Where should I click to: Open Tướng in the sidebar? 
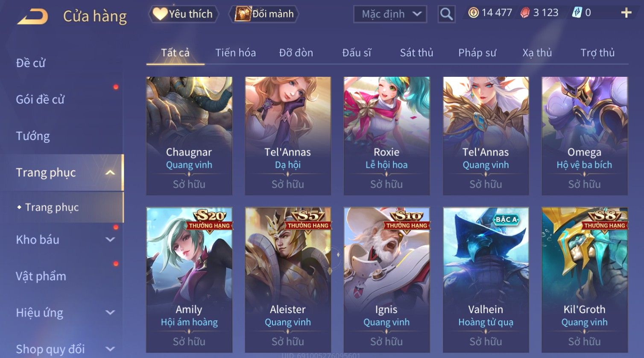click(33, 136)
